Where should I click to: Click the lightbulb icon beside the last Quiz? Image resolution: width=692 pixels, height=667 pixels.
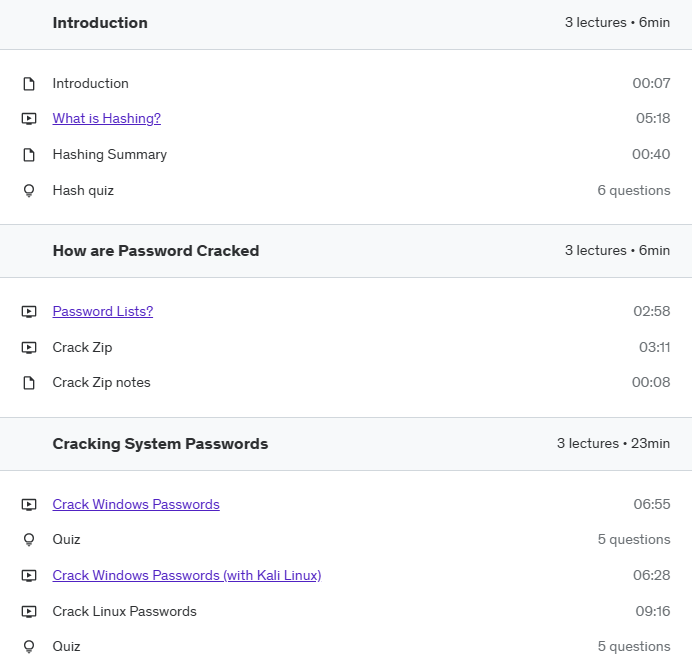[29, 647]
